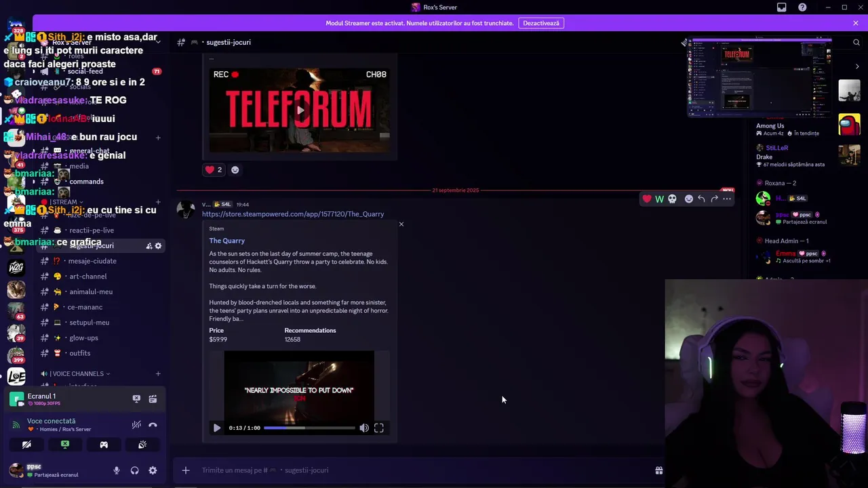Screen dimensions: 868x488
Task: Play the Teleforum video preview
Action: coord(299,110)
